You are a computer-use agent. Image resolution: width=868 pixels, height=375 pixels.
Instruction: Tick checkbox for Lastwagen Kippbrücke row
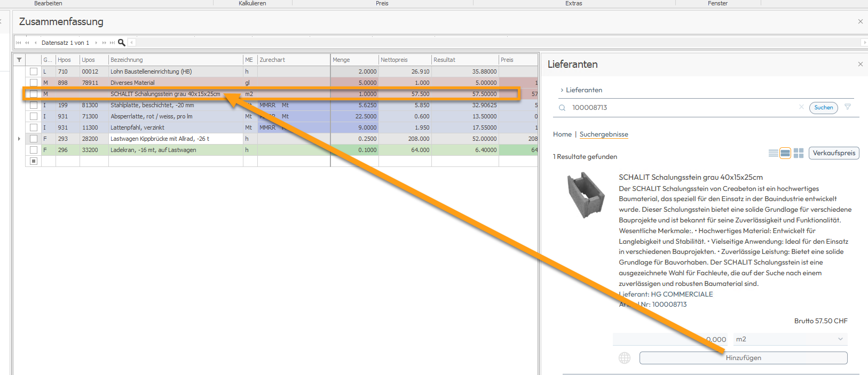(x=34, y=139)
